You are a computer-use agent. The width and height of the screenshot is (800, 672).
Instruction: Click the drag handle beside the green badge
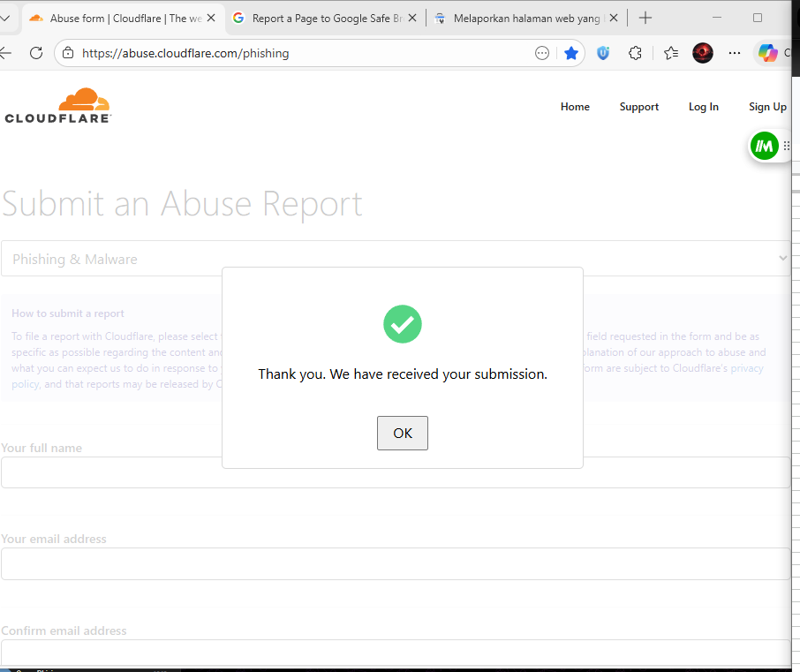tap(786, 147)
